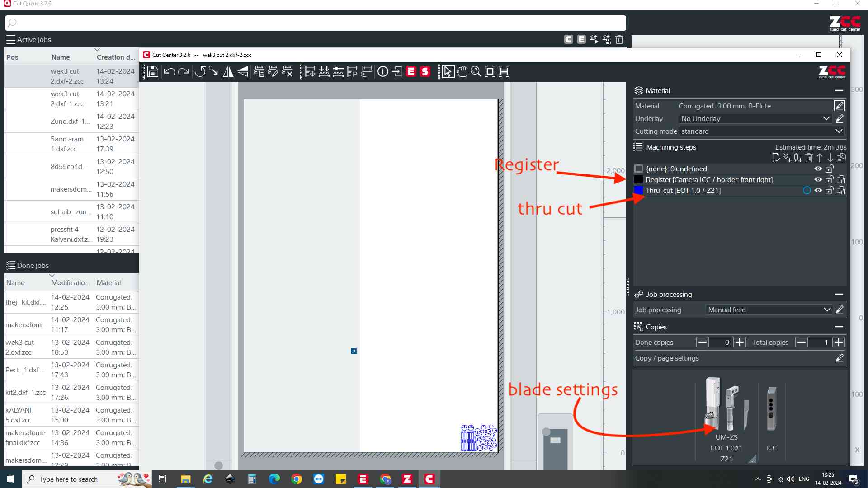Viewport: 868px width, 488px height.
Task: Decrease Total copies with minus button
Action: click(x=802, y=342)
